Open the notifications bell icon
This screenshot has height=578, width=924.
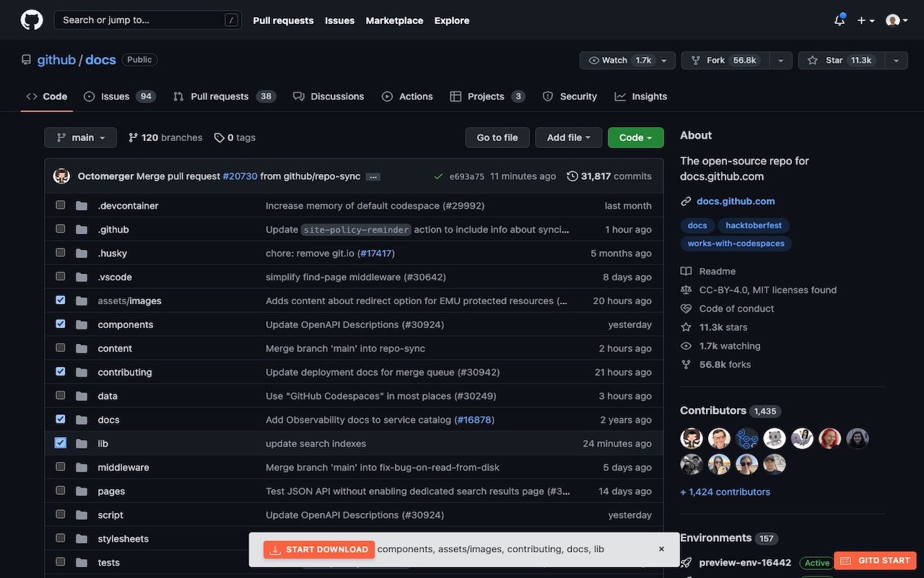[837, 20]
